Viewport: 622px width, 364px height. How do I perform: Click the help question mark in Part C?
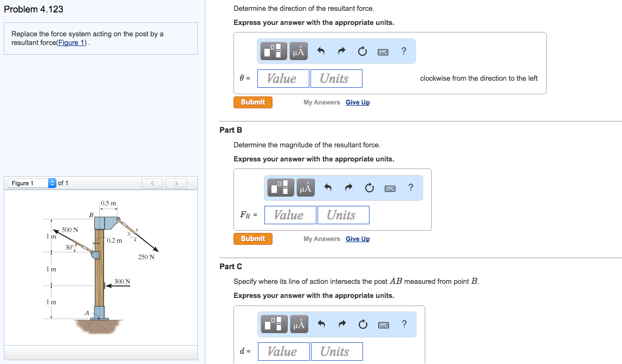404,324
